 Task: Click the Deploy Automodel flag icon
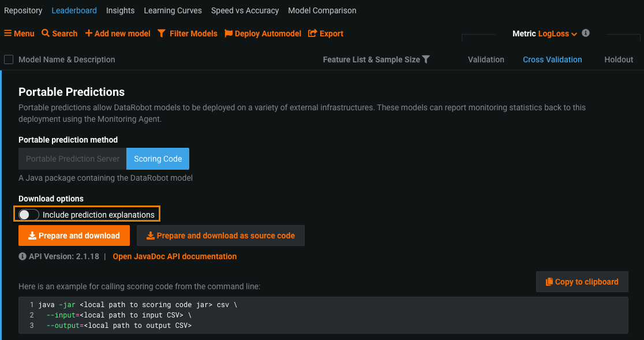tap(229, 33)
